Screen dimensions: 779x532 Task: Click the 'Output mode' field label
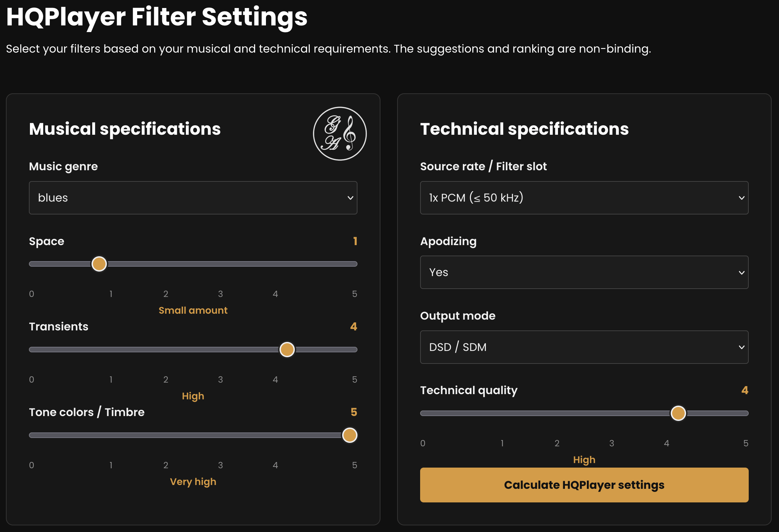coord(458,316)
